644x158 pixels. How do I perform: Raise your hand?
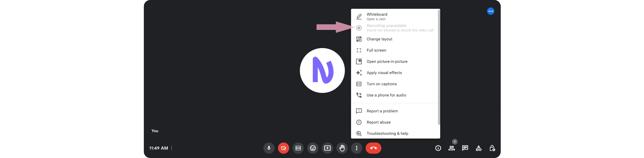(342, 148)
